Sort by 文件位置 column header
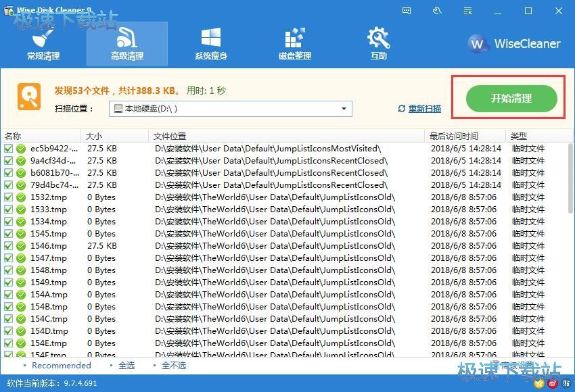Image resolution: width=575 pixels, height=392 pixels. pos(287,137)
